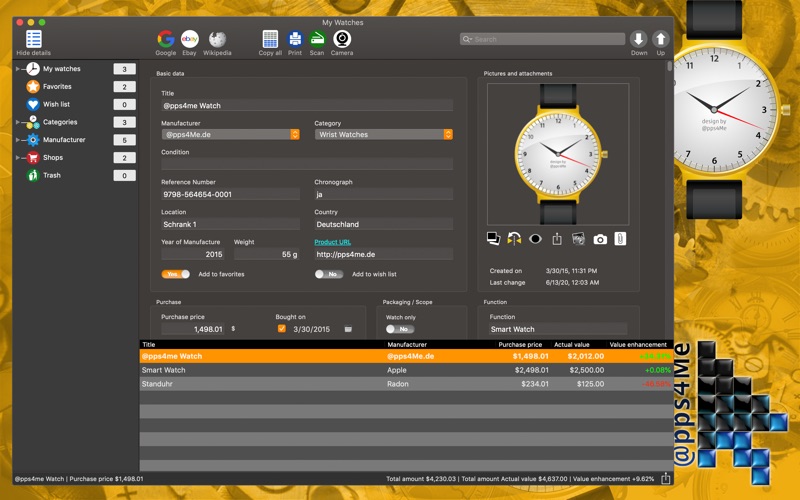Click the Title field @pps4me Watch
This screenshot has width=800, height=500.
coord(307,106)
